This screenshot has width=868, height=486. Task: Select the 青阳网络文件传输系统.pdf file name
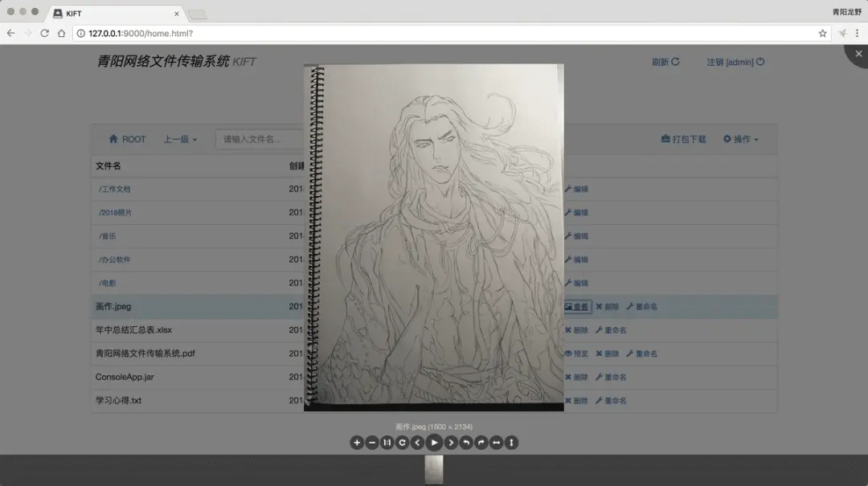pos(145,353)
